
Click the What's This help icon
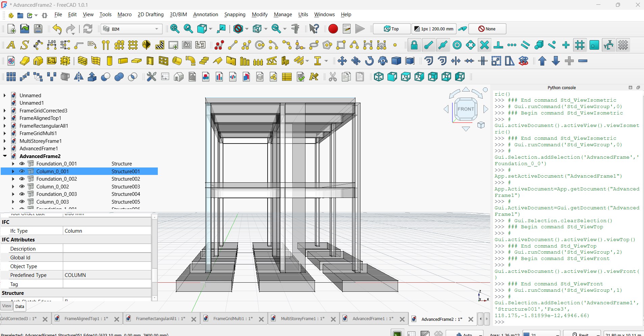pyautogui.click(x=314, y=29)
